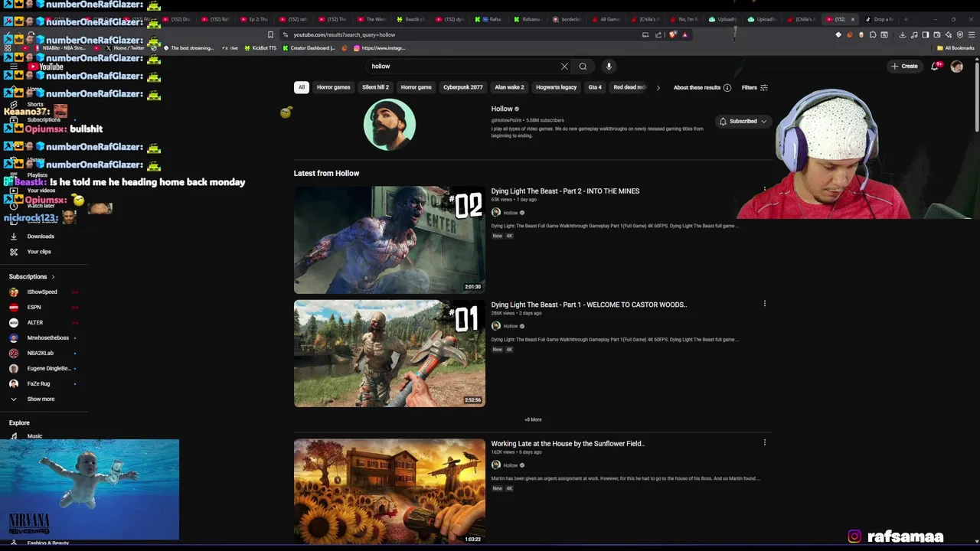Open the Downloads sidebar item
The height and width of the screenshot is (551, 980).
coord(41,236)
